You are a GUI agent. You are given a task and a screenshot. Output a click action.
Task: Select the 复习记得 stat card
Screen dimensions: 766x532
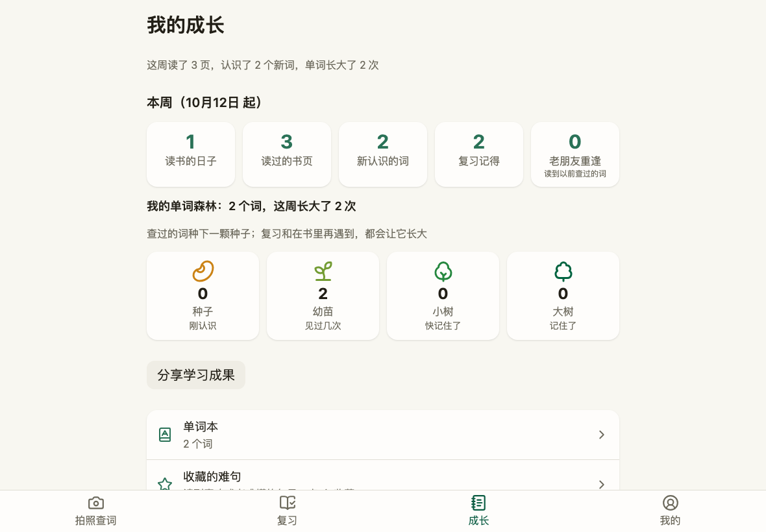point(479,154)
